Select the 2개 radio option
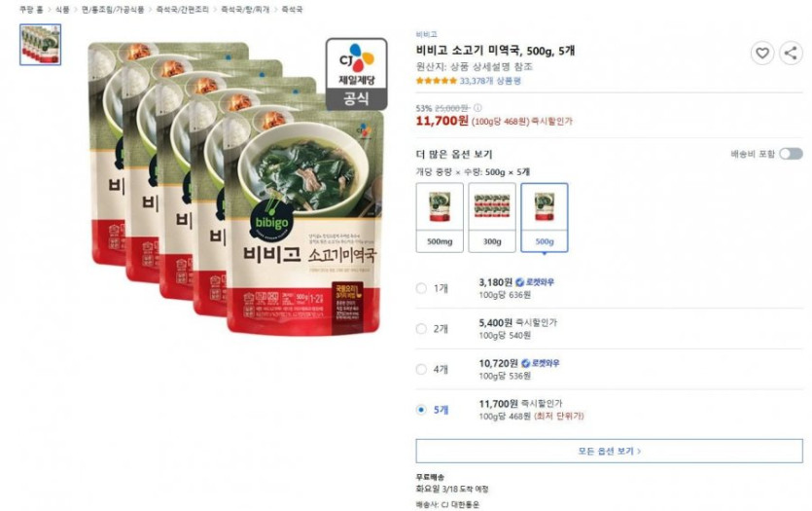The width and height of the screenshot is (812, 511). coord(421,329)
